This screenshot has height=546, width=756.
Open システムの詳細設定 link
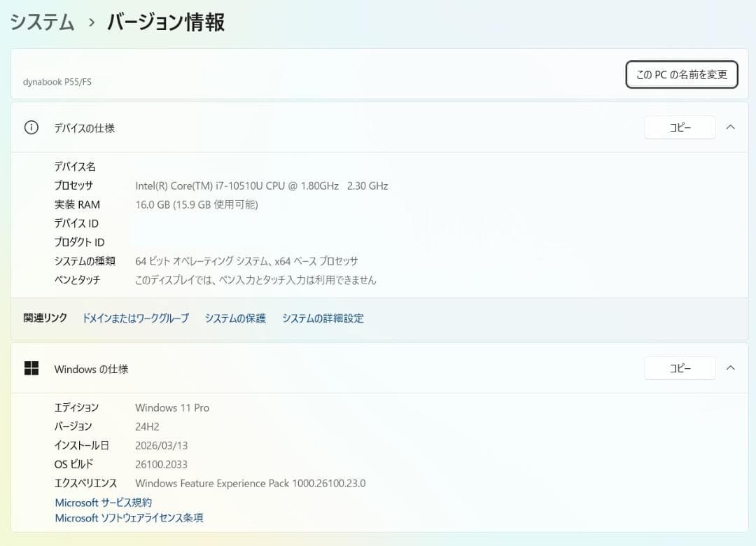coord(323,318)
